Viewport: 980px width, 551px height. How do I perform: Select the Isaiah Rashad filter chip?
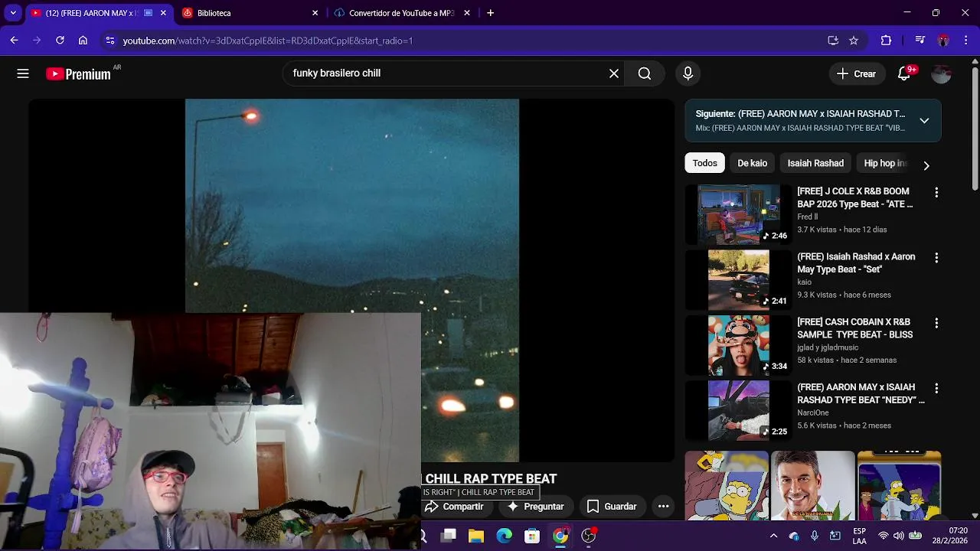[815, 163]
